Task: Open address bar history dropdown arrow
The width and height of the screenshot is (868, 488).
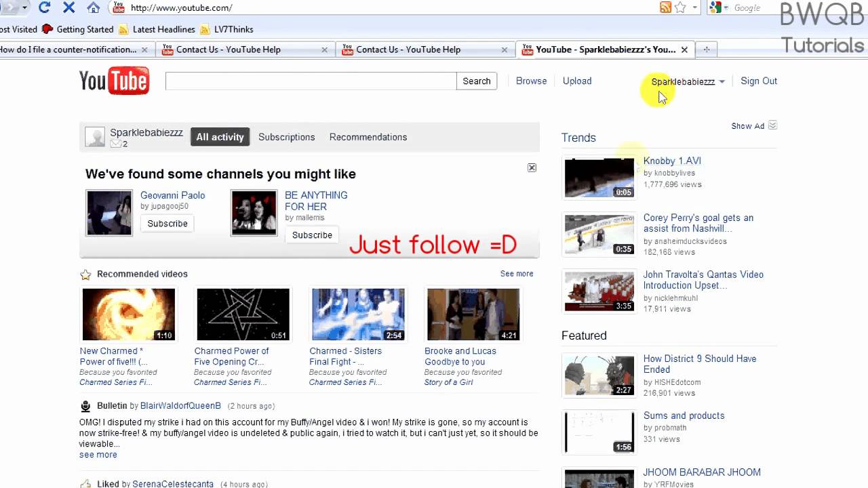Action: tap(695, 8)
